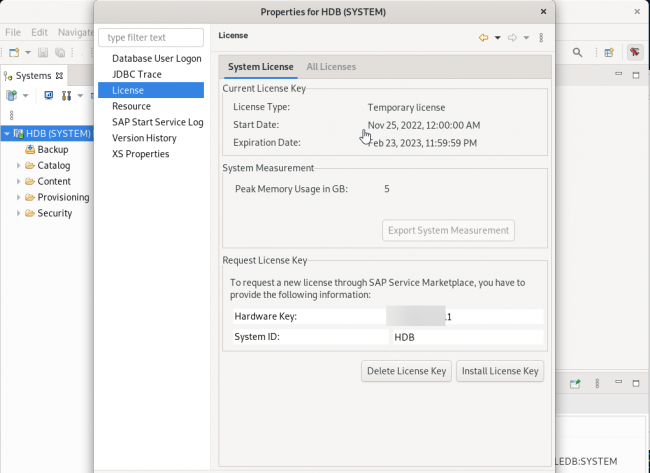Image resolution: width=650 pixels, height=473 pixels.
Task: Click the Nov 25, 2022 start date
Action: (424, 125)
